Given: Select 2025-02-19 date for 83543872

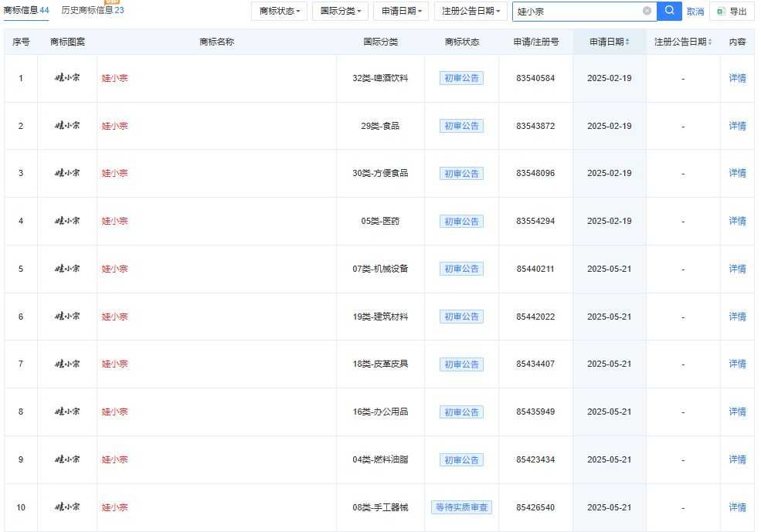Looking at the screenshot, I should tap(609, 126).
